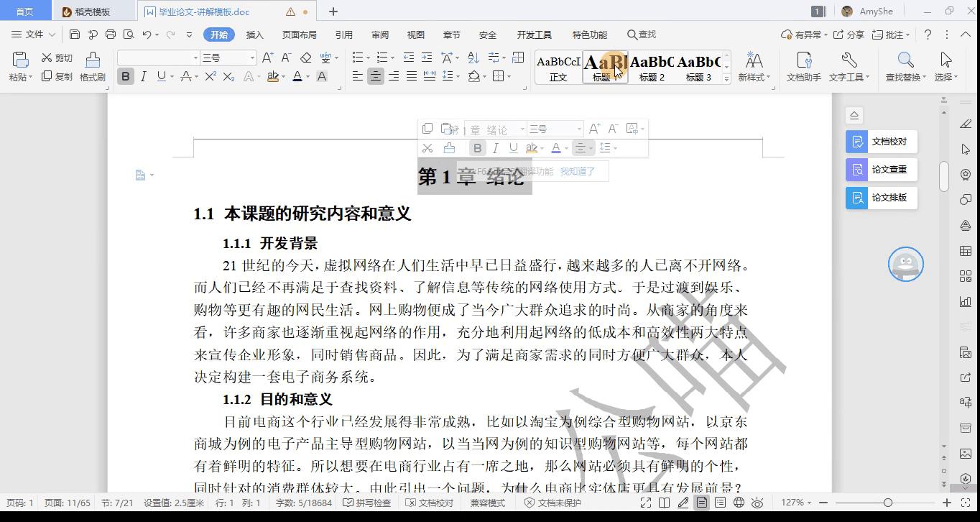Viewport: 980px width, 522px height.
Task: Enter full screen mode from status bar
Action: tap(647, 503)
